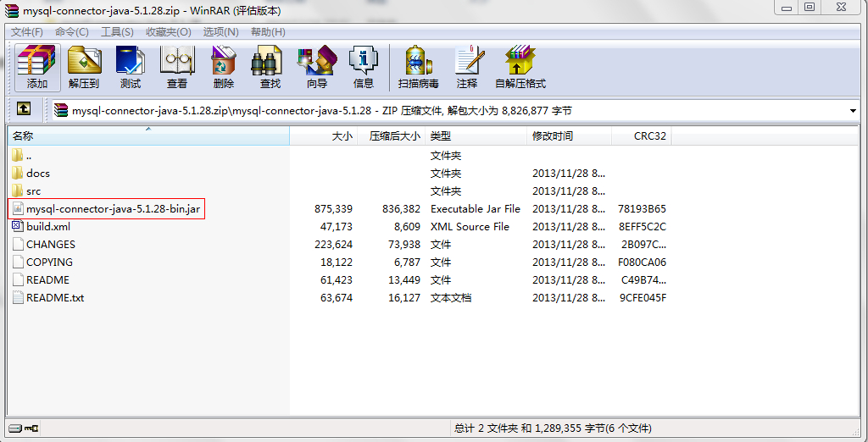Sort by the 类型 column header
This screenshot has height=442, width=868.
476,136
